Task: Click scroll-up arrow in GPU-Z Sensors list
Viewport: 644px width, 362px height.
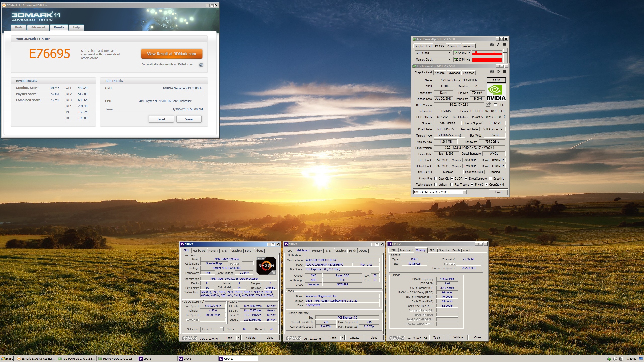Action: click(x=505, y=51)
